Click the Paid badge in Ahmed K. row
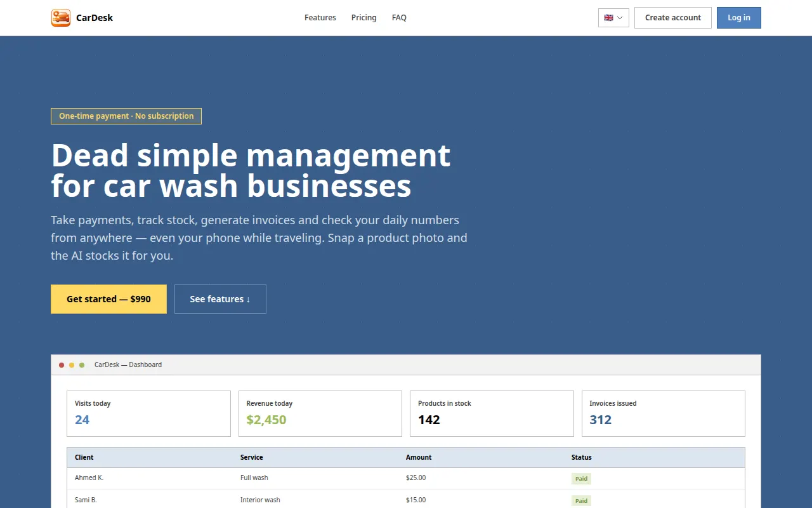The image size is (812, 508). (581, 479)
